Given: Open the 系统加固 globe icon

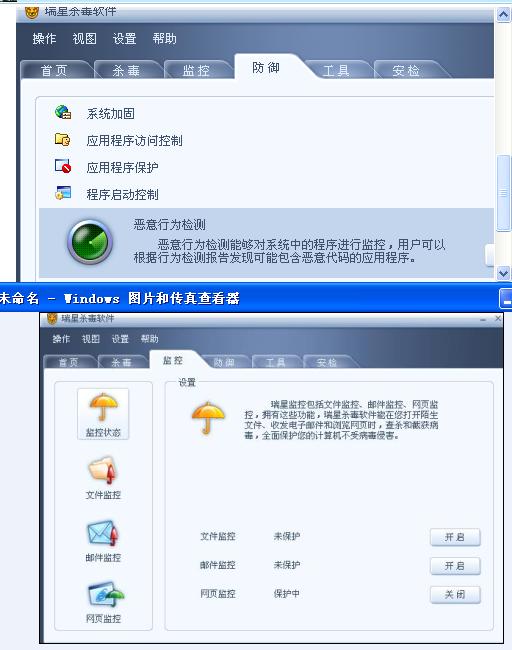Looking at the screenshot, I should coord(63,112).
